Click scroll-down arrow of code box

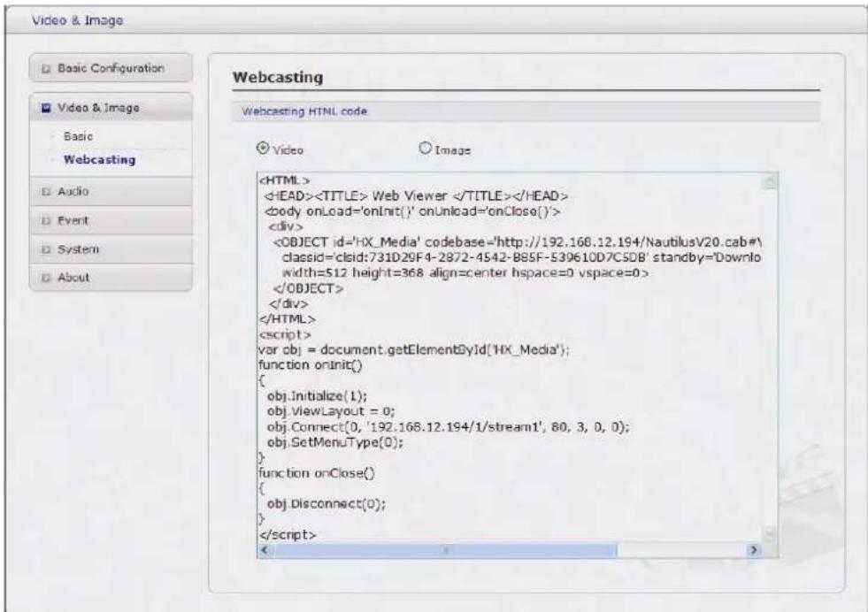coord(770,533)
